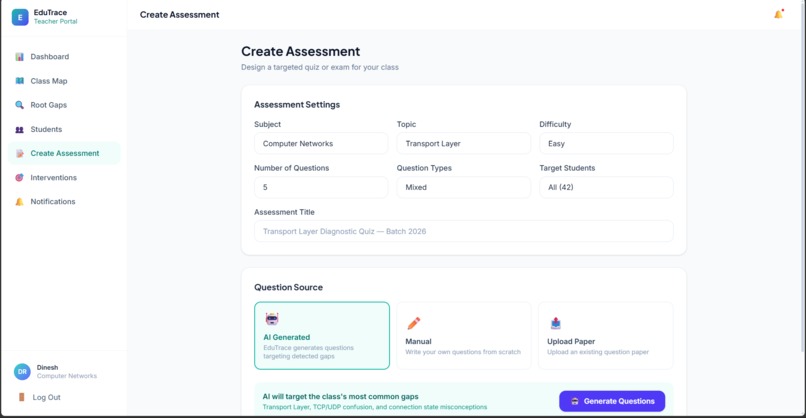Click the Log Out door icon
The width and height of the screenshot is (806, 418).
coord(22,397)
